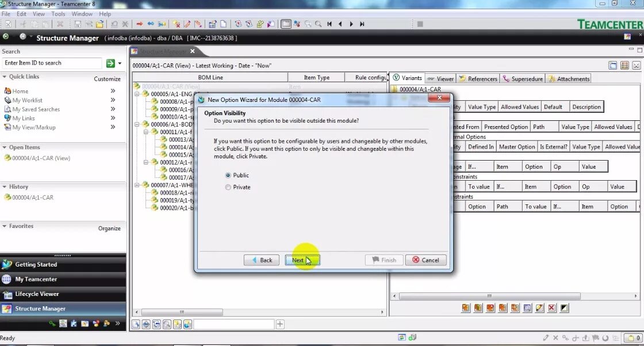644x346 pixels.
Task: Expand the Home quick link chevron
Action: 113,91
